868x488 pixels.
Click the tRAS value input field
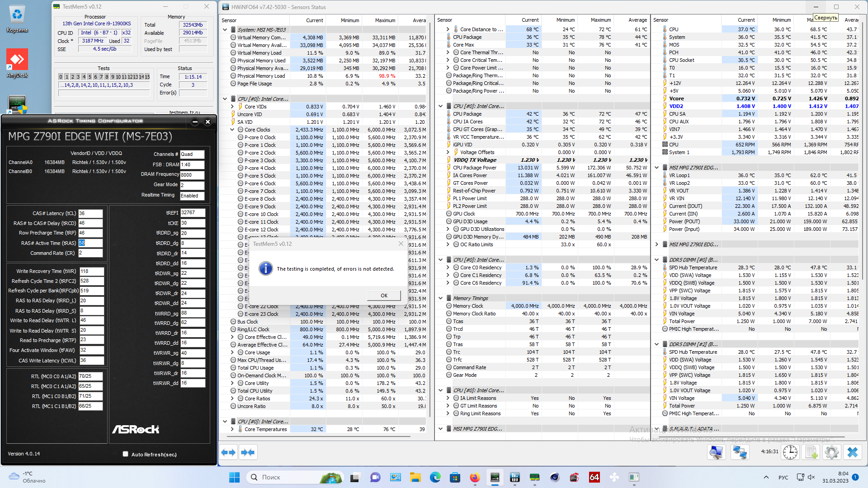90,243
